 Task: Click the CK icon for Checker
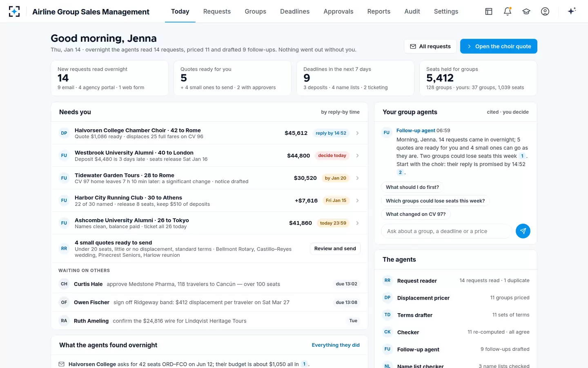(388, 332)
